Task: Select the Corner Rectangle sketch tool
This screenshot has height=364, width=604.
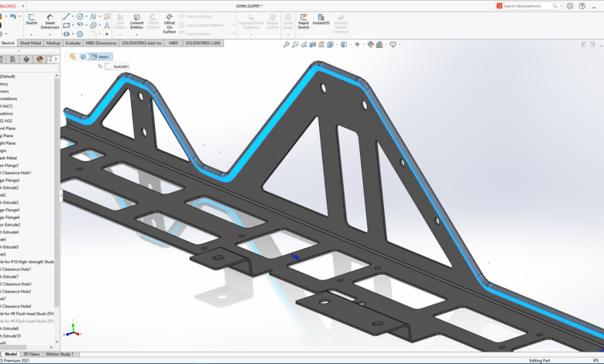Action: (67, 25)
